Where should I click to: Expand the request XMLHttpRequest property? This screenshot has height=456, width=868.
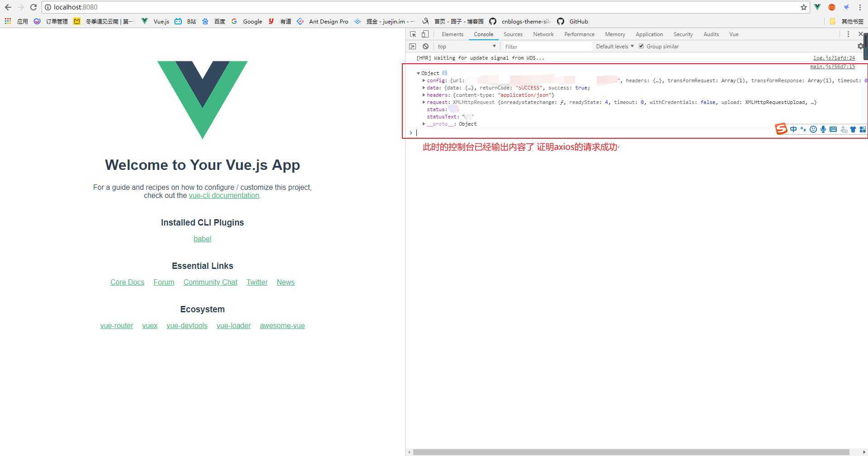(424, 102)
